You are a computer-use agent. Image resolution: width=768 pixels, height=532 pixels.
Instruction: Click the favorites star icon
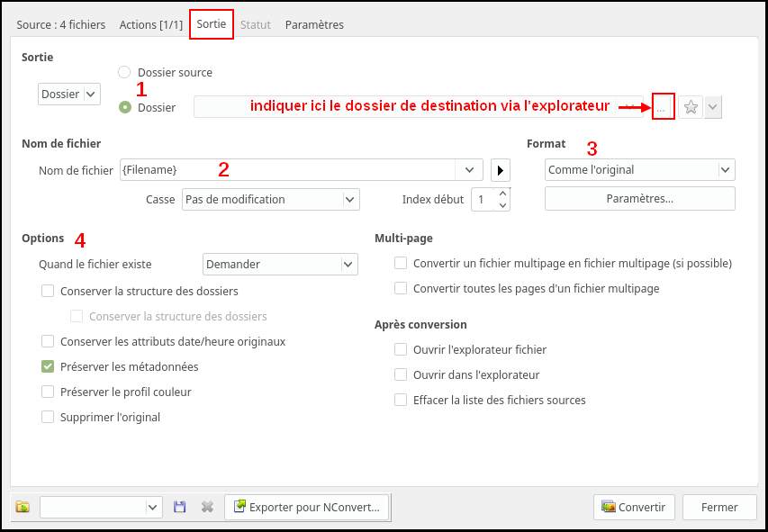(691, 107)
